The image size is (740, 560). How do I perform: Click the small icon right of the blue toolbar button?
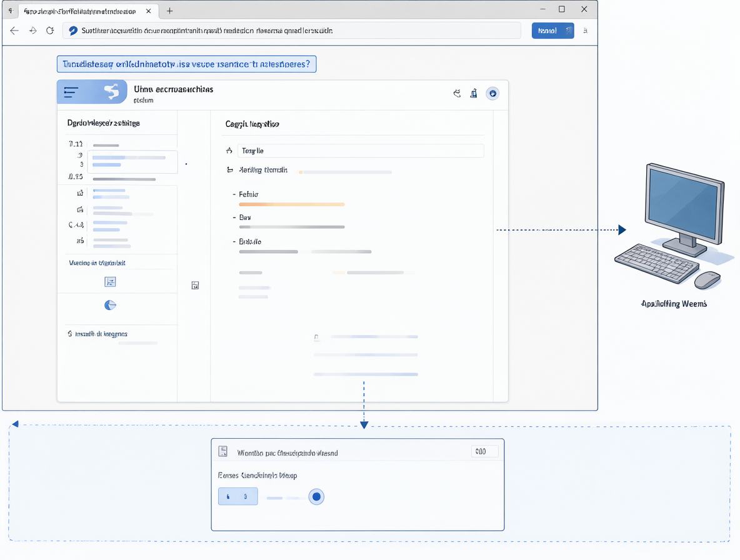click(585, 31)
